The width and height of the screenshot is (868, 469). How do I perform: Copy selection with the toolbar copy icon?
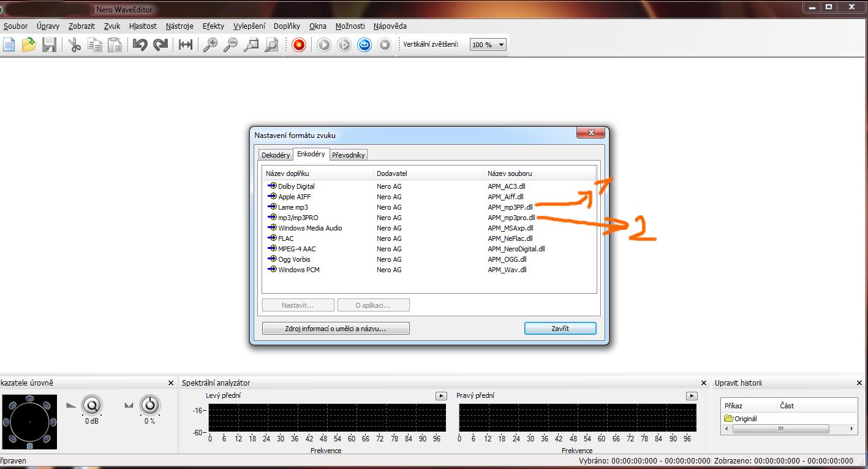pyautogui.click(x=94, y=45)
